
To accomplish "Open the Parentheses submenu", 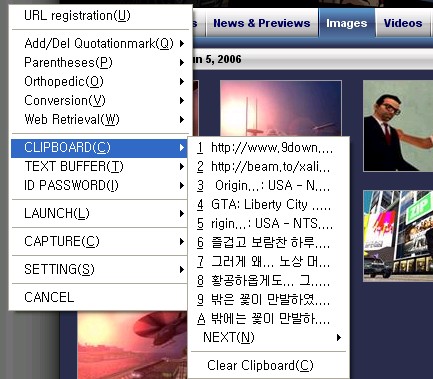I will tap(99, 62).
